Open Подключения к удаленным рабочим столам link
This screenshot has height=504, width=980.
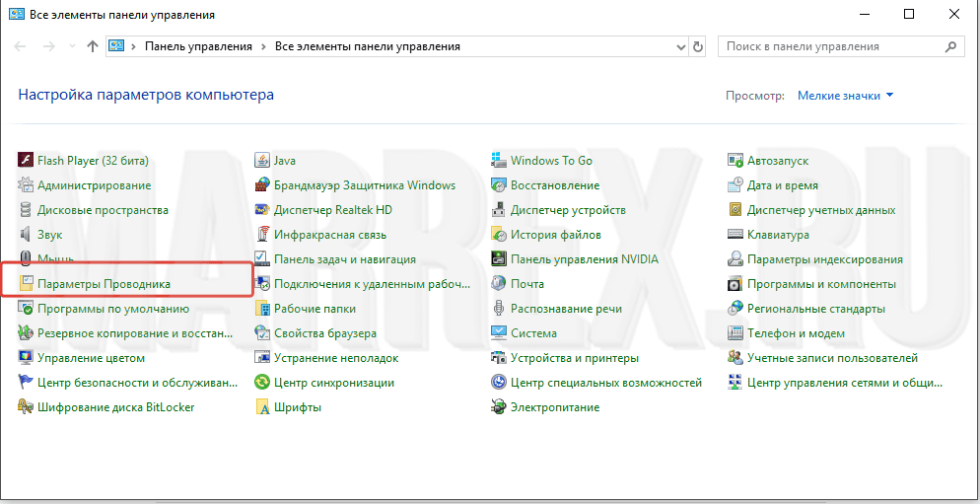(x=373, y=284)
